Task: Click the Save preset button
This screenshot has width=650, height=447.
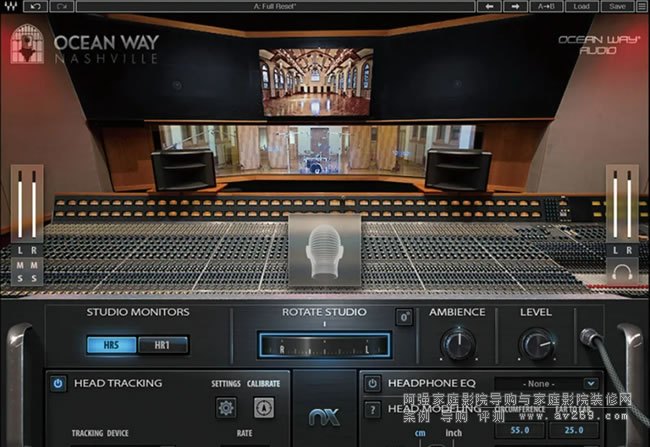Action: pyautogui.click(x=615, y=6)
